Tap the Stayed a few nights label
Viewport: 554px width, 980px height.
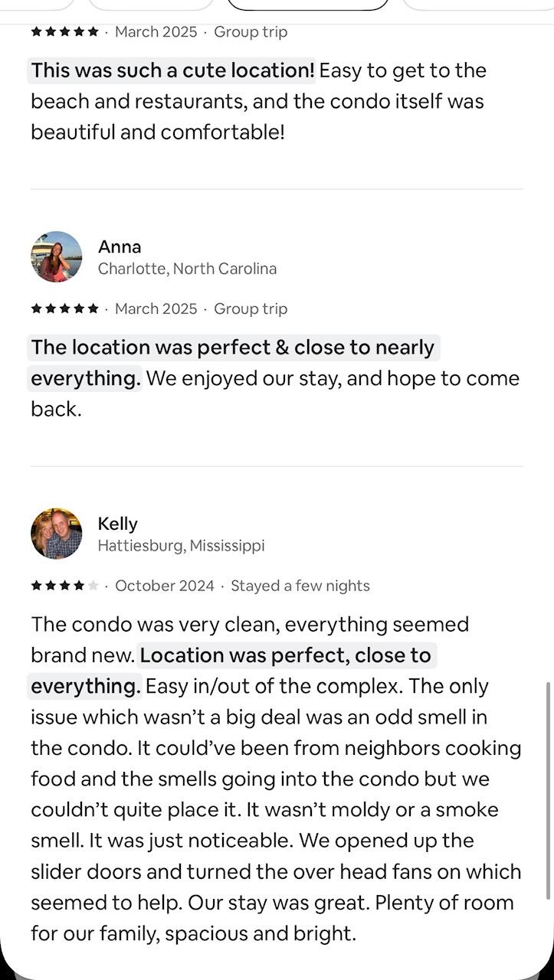tap(300, 586)
